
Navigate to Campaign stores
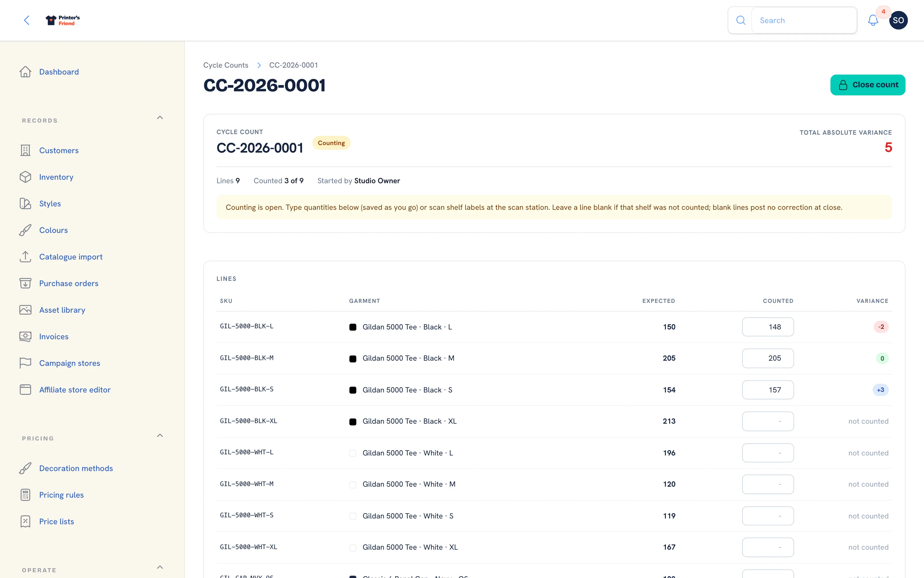coord(70,363)
